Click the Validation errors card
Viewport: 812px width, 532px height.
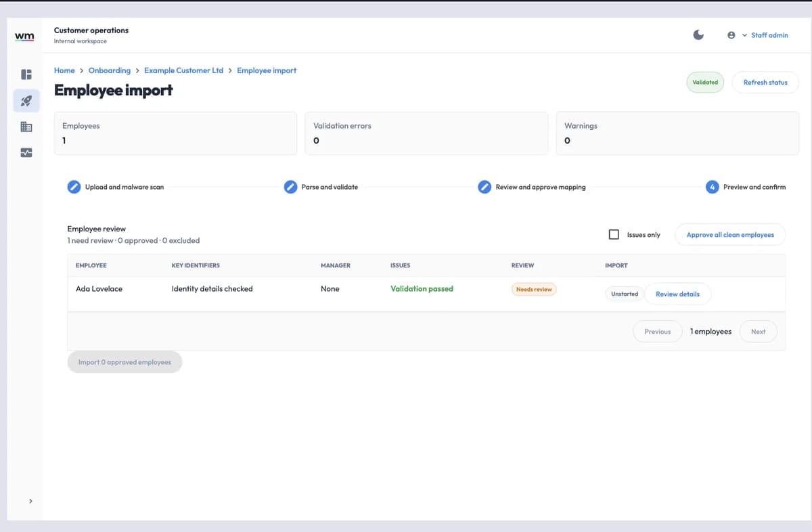[x=426, y=133]
